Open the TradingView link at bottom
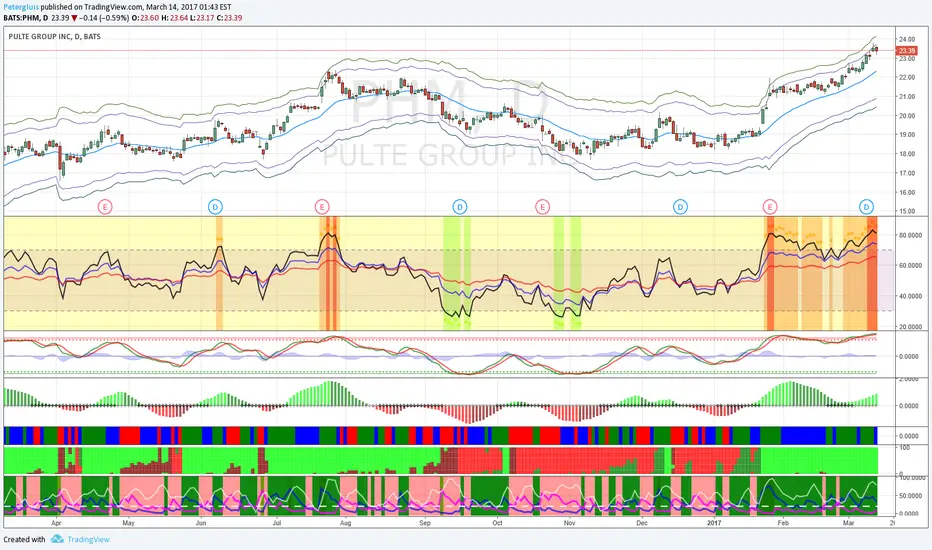This screenshot has width=932, height=550. point(89,539)
